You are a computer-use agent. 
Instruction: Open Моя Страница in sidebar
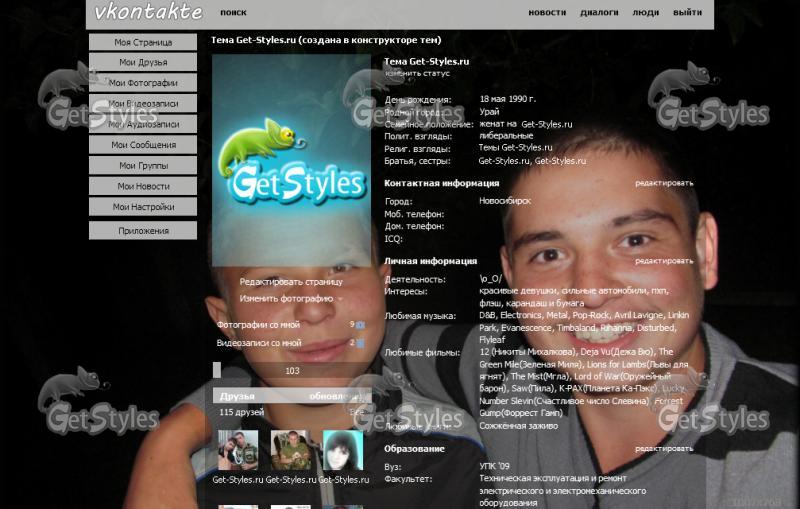143,42
